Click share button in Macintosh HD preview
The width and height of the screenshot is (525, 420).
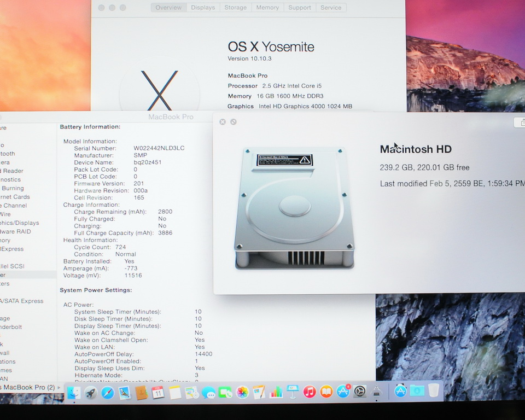(x=520, y=122)
